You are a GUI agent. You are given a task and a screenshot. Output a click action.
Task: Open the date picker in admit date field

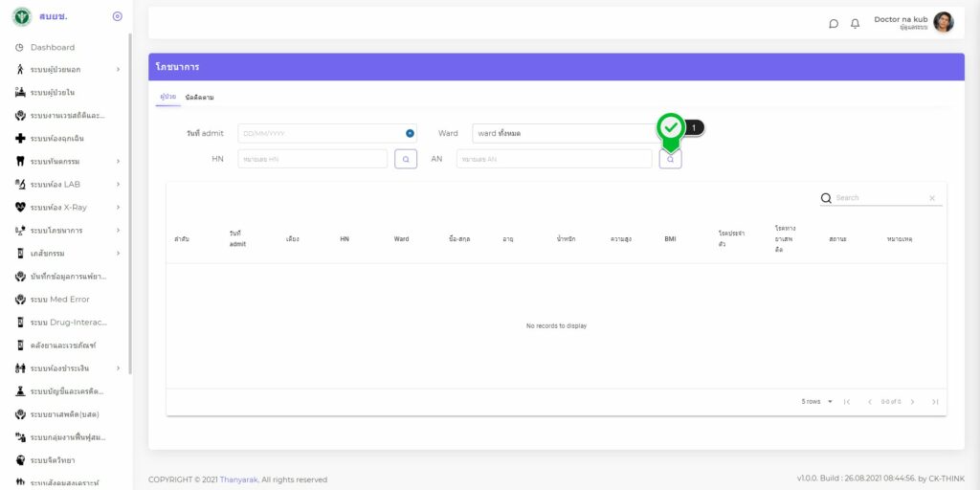click(x=410, y=133)
